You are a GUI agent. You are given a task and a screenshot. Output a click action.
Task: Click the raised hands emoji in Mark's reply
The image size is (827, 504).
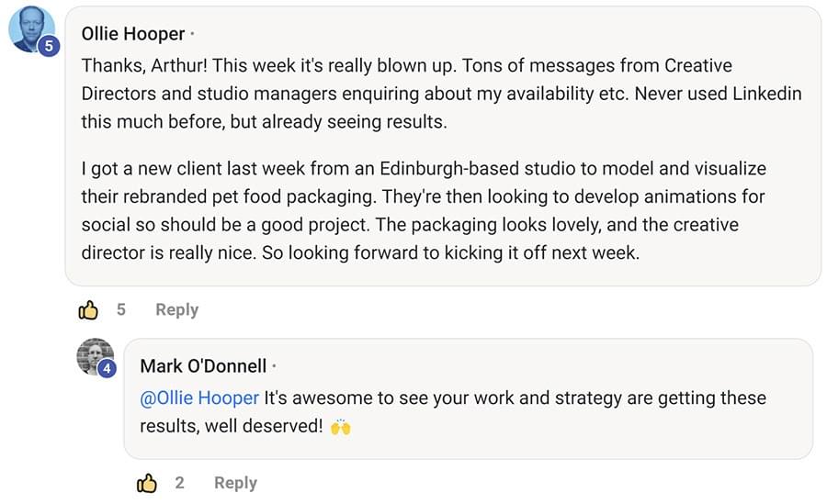(341, 427)
